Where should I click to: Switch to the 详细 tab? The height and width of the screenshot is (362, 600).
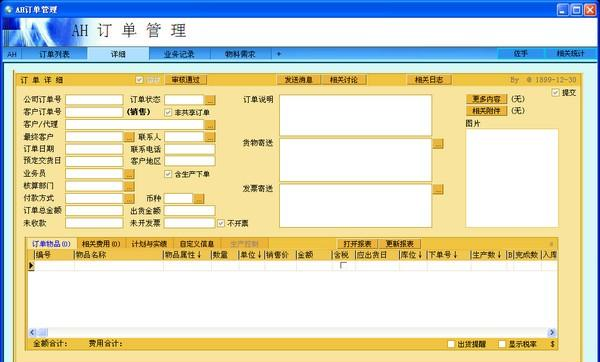click(118, 54)
